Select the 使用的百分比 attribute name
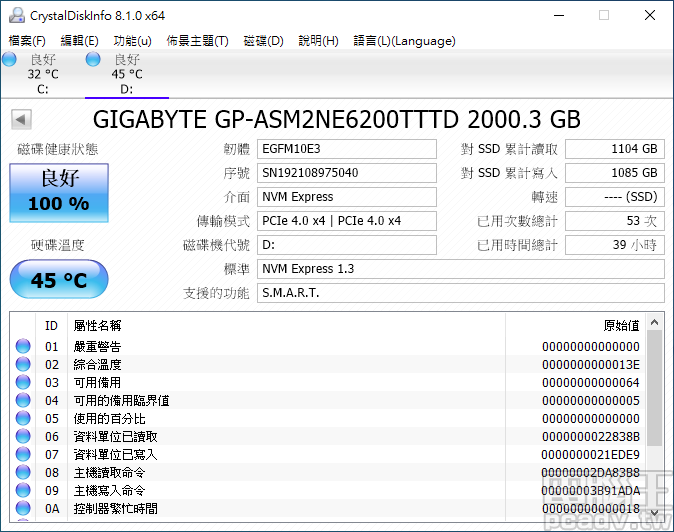This screenshot has width=674, height=532. [109, 419]
